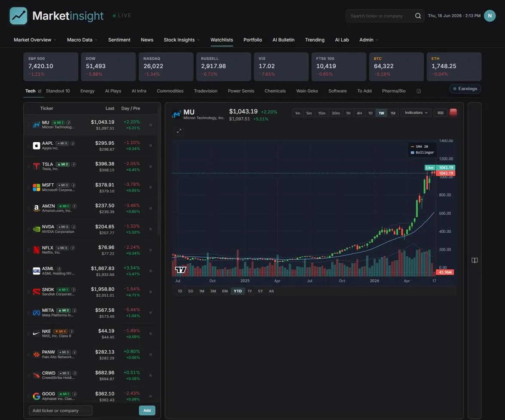Click the info icon for MU
This screenshot has height=420, width=505.
[69, 123]
